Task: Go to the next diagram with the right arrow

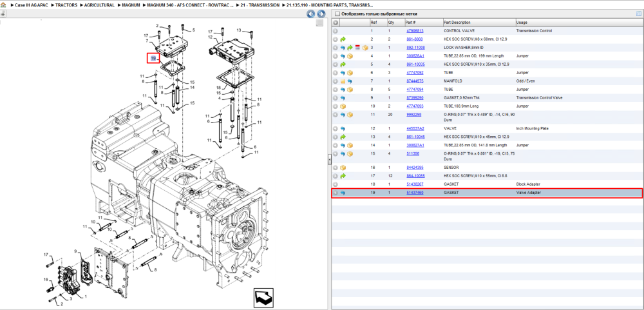Action: (x=321, y=14)
